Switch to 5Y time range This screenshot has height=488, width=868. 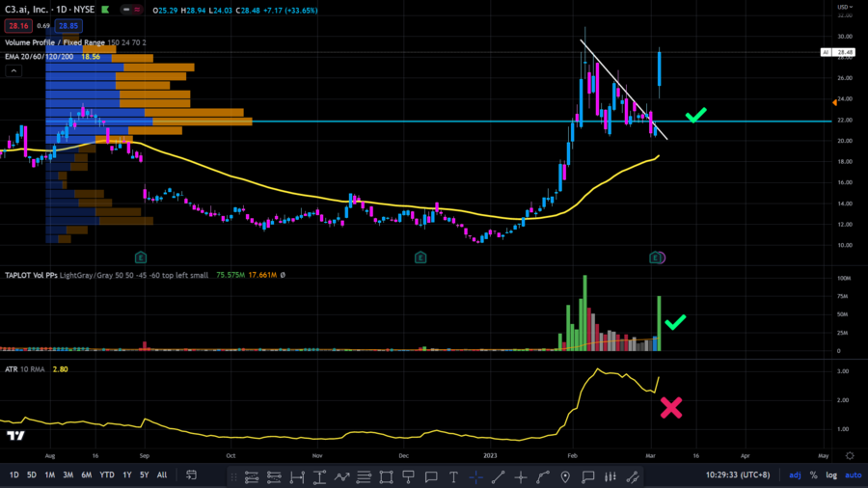(145, 474)
